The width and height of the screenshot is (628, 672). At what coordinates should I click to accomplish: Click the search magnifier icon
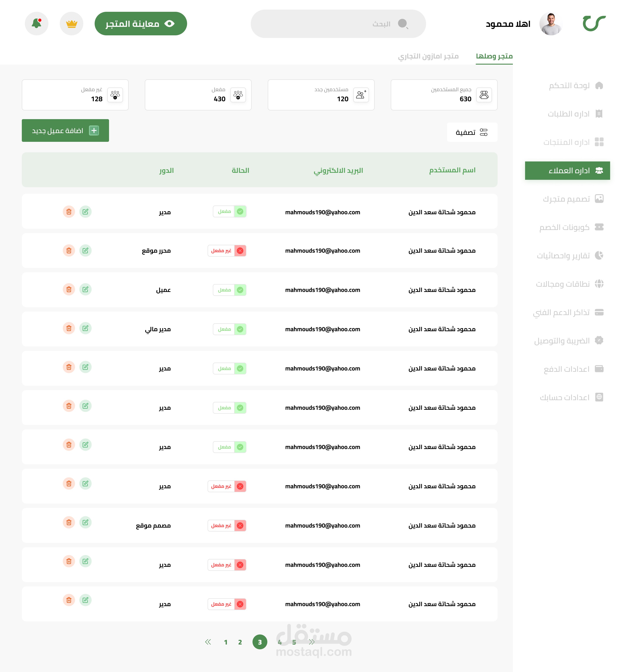403,24
